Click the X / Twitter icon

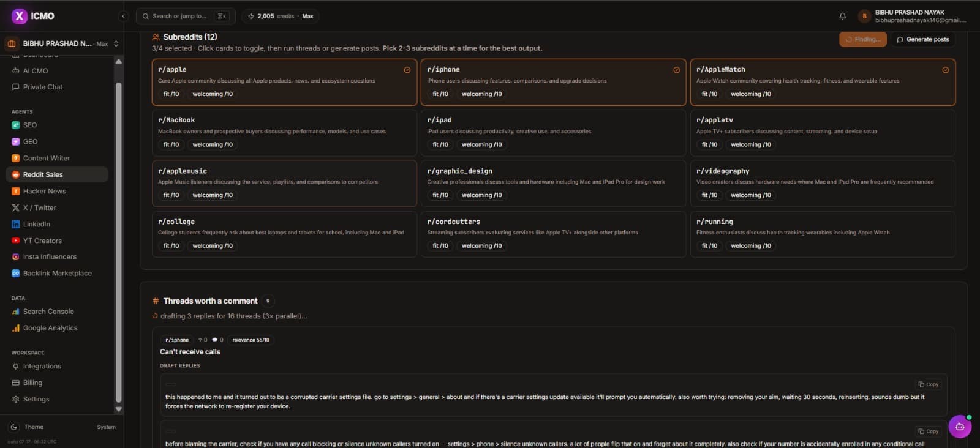coord(16,207)
